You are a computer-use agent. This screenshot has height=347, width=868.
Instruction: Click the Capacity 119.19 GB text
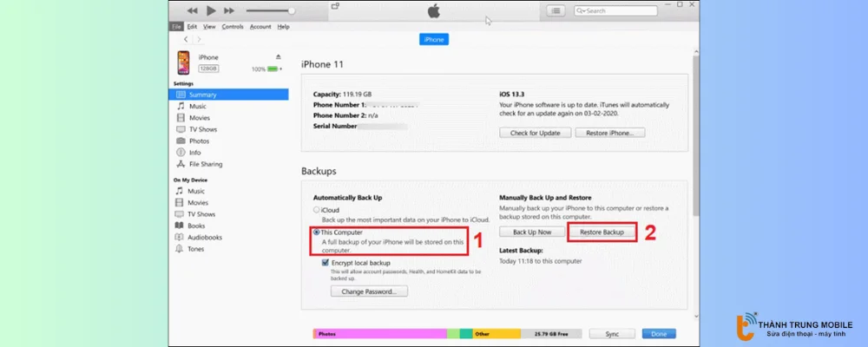click(343, 94)
